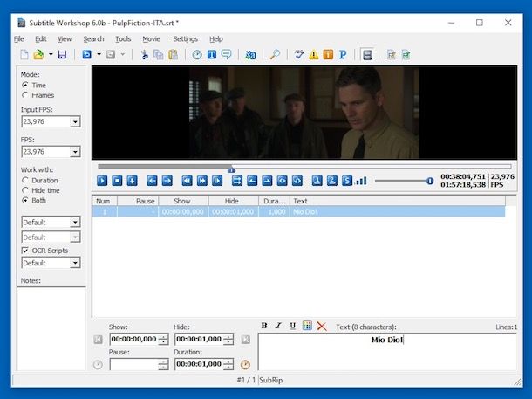Click the Underline U formatting icon
532x399 pixels.
(x=292, y=326)
